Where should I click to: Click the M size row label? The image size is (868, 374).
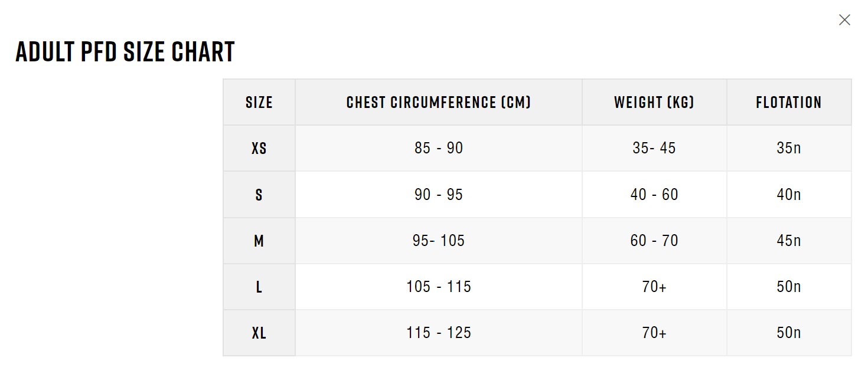pos(259,241)
